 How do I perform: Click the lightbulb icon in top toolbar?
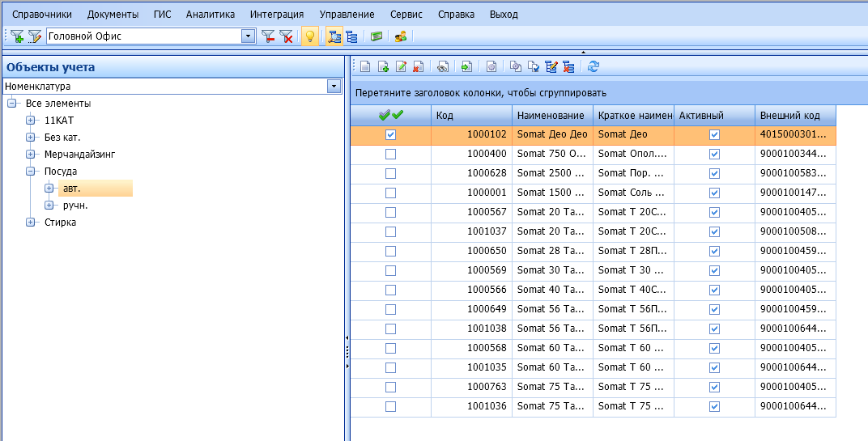309,36
